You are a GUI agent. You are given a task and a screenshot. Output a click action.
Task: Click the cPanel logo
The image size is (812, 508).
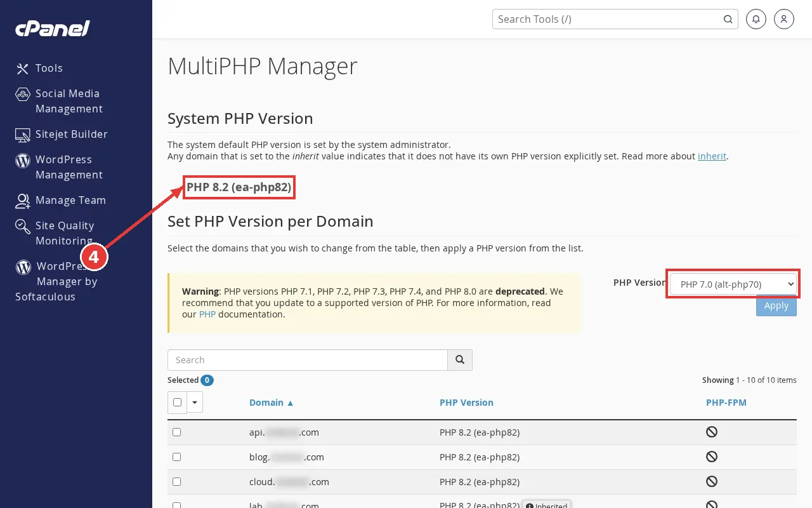pos(52,29)
